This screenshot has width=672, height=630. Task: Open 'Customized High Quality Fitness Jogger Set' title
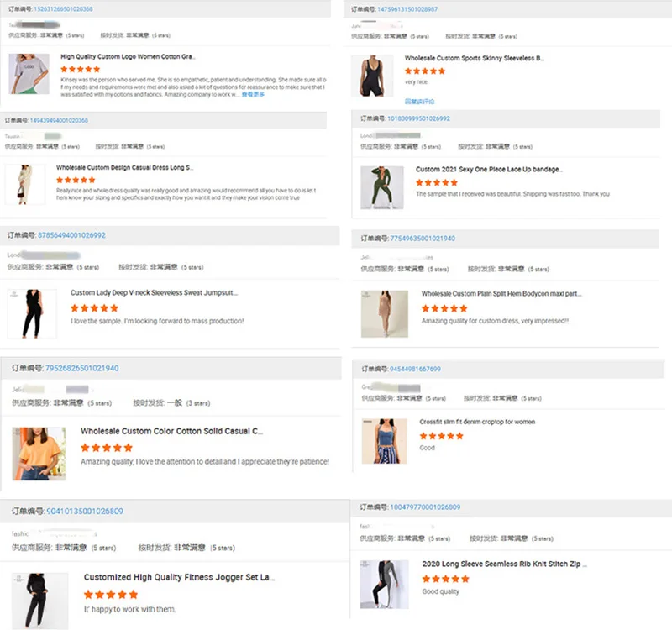(179, 577)
